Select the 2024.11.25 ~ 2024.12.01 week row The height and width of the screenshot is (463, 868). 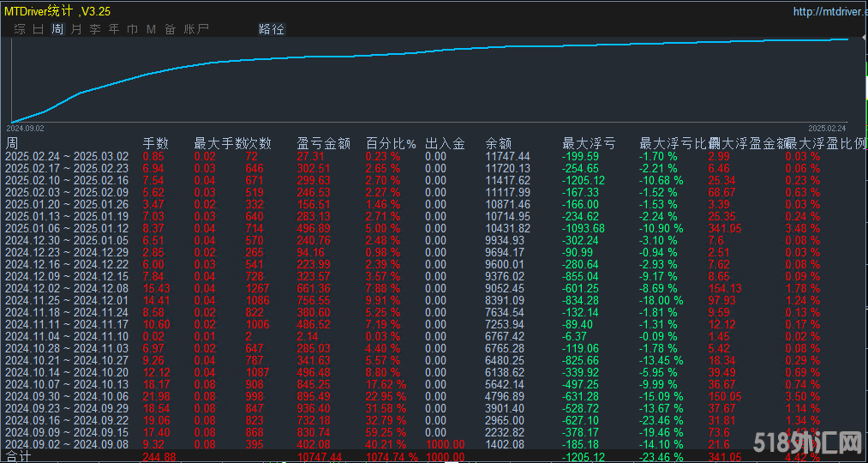tap(67, 301)
